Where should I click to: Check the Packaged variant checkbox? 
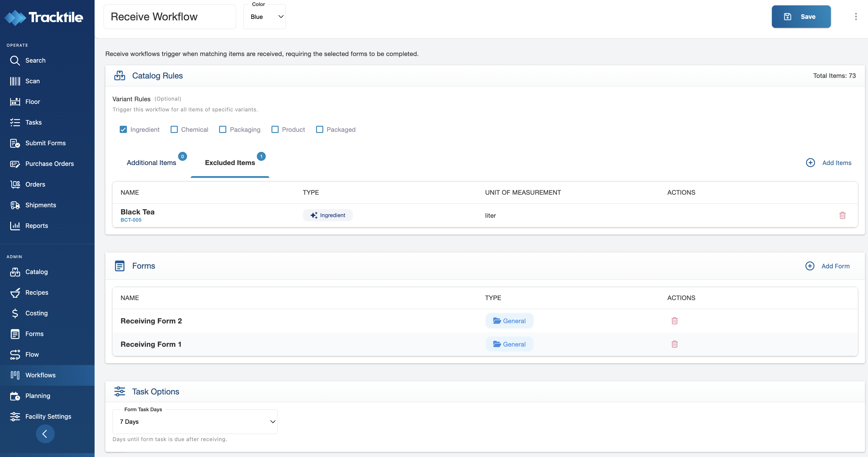click(319, 129)
